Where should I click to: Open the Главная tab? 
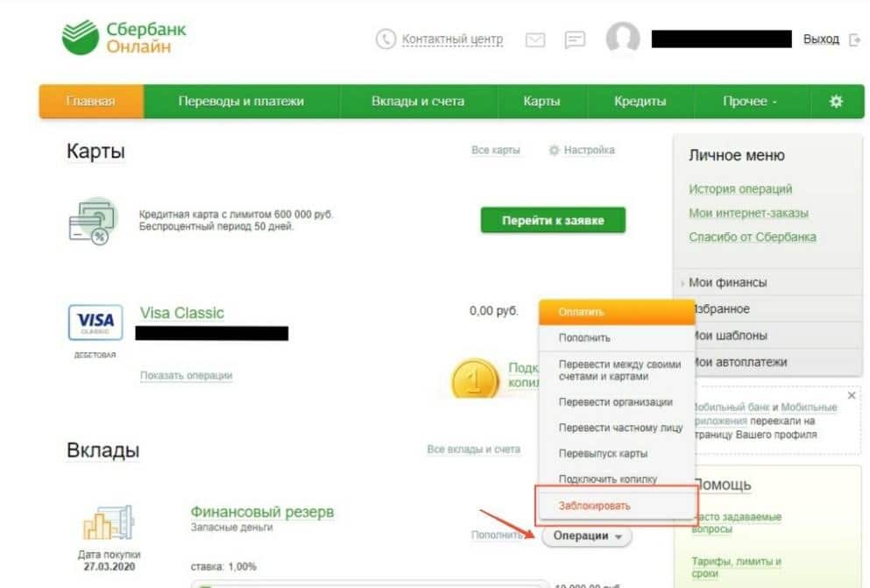tap(91, 102)
